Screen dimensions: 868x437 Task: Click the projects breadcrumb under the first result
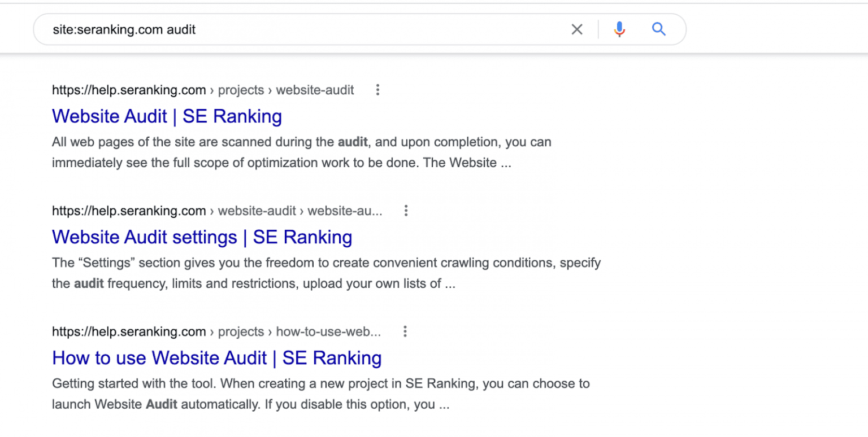click(x=241, y=90)
